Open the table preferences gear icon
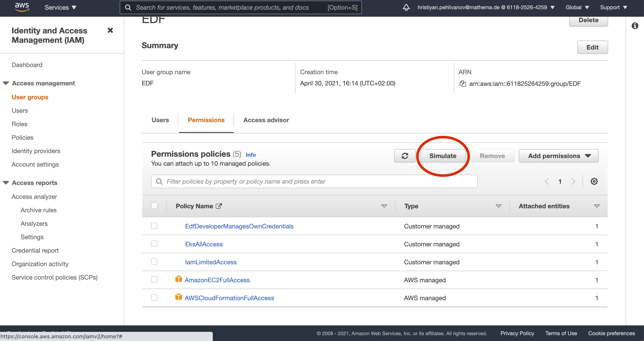 (x=594, y=181)
